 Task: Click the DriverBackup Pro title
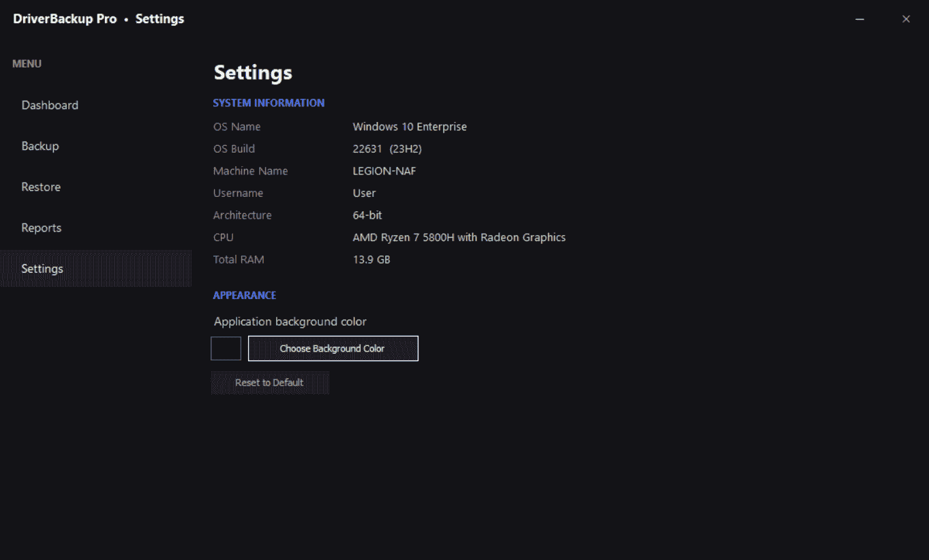65,18
